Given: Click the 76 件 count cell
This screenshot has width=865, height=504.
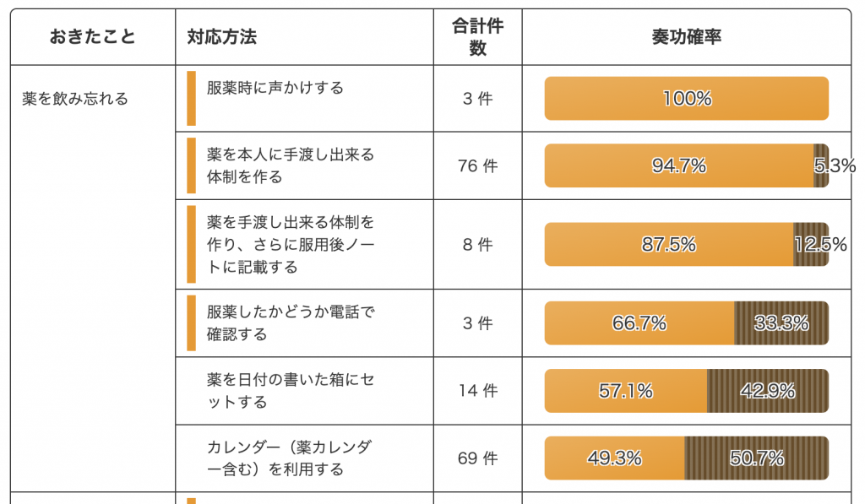Looking at the screenshot, I should point(478,165).
